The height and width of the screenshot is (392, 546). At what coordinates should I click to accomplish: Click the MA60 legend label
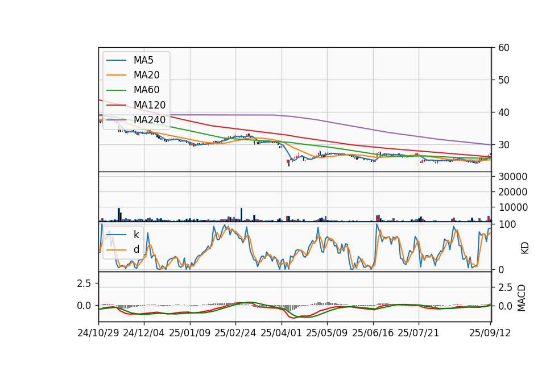click(x=146, y=90)
